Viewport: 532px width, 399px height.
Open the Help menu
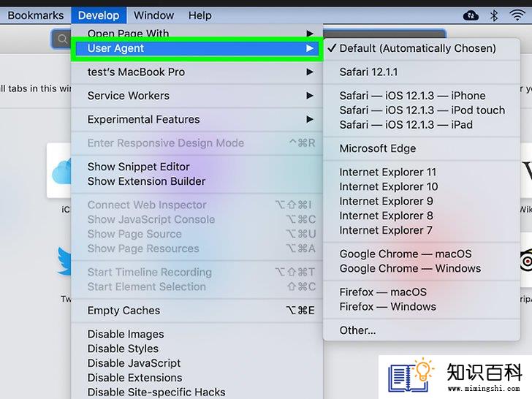point(199,15)
